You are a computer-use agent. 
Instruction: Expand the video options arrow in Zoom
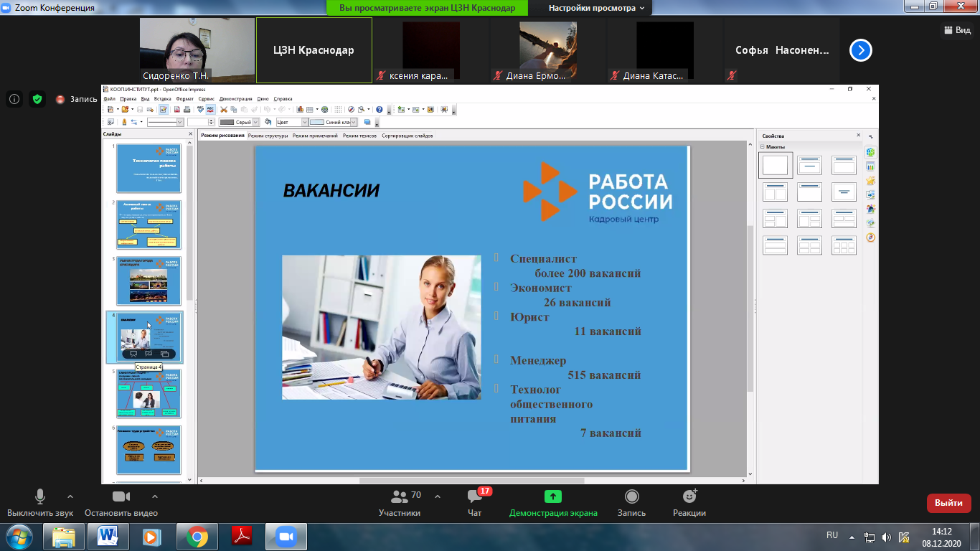pos(155,496)
